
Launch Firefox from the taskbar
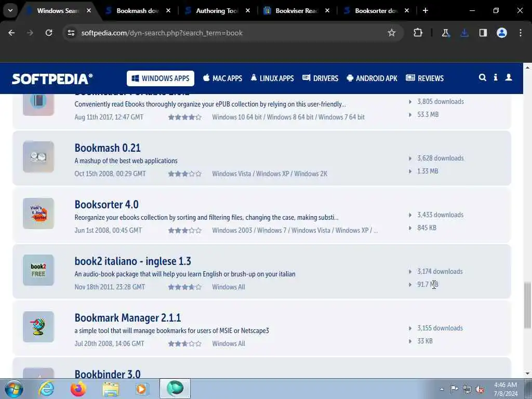point(78,389)
